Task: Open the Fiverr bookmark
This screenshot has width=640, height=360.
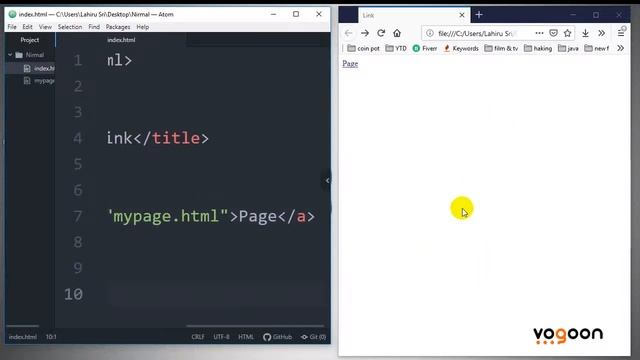Action: (x=425, y=48)
